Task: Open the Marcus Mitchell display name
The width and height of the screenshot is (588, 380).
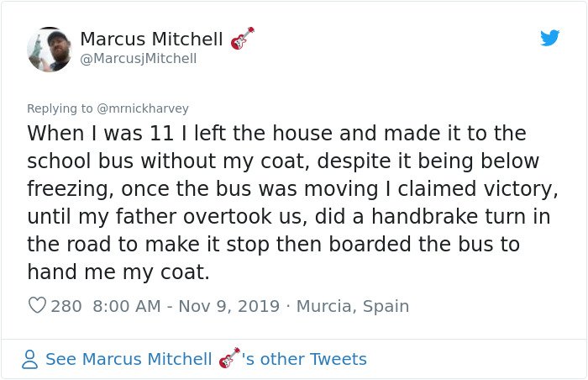Action: [151, 39]
